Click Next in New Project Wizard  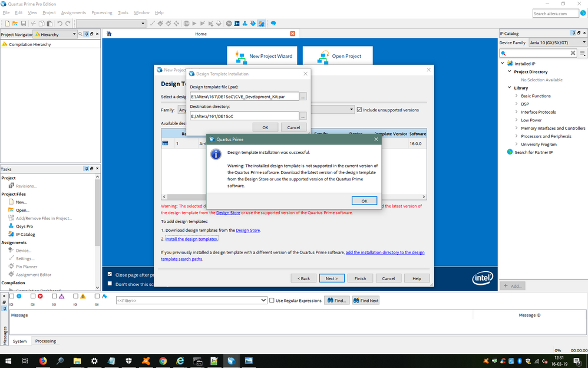pyautogui.click(x=332, y=278)
